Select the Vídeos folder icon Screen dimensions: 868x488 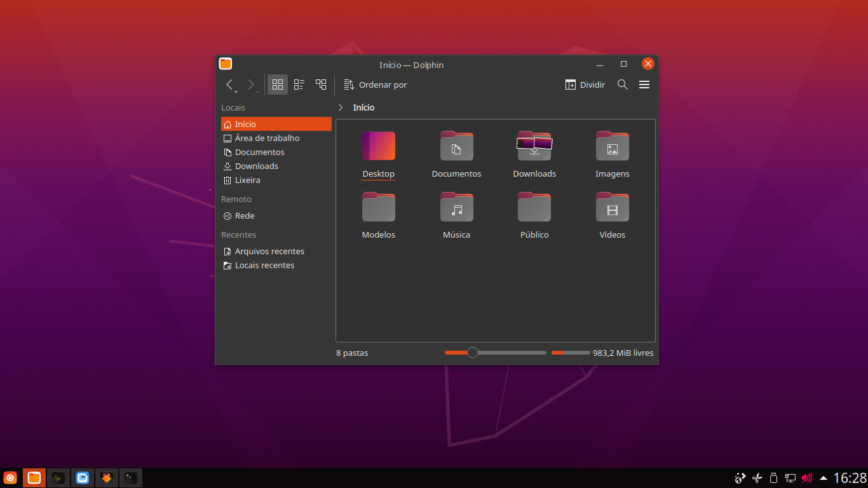pyautogui.click(x=612, y=208)
